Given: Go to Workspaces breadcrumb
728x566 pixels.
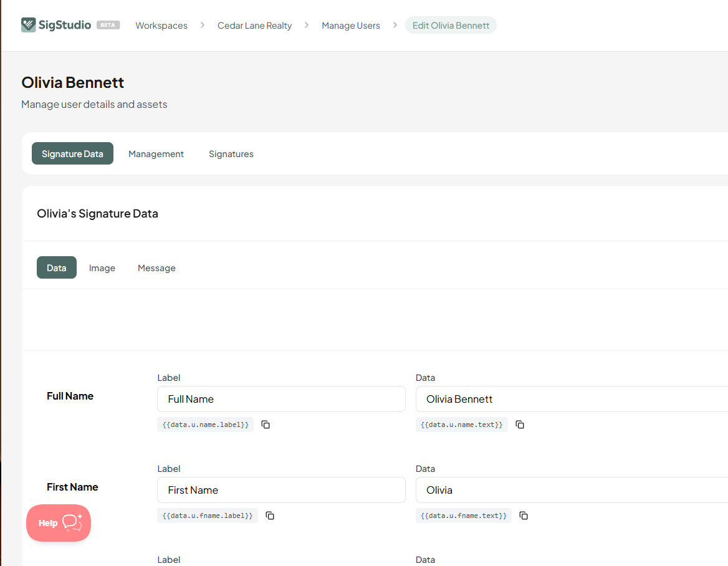Looking at the screenshot, I should [x=161, y=26].
